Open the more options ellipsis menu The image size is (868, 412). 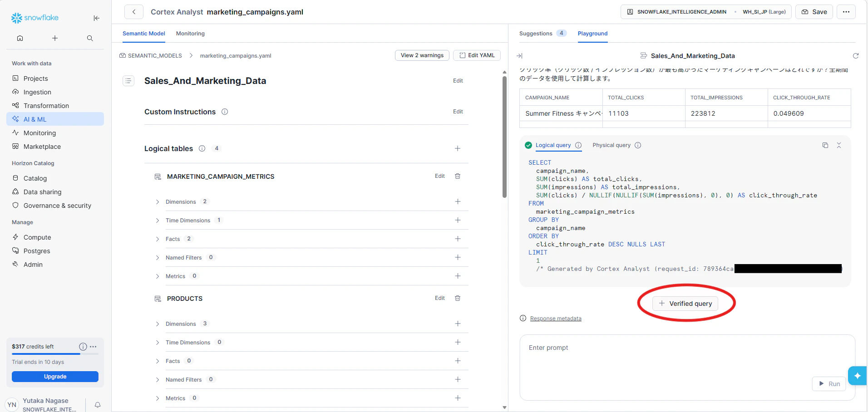tap(846, 12)
